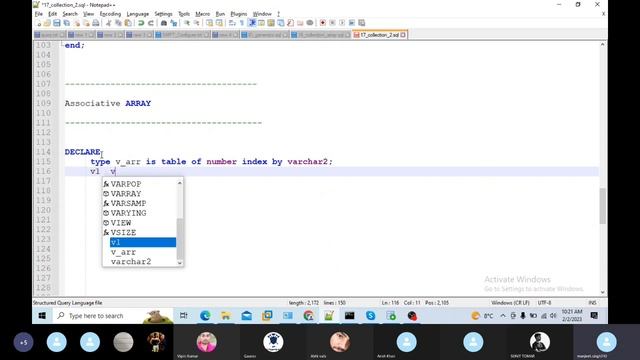The height and width of the screenshot is (360, 640).
Task: Open Microsoft Edge from the taskbar
Action: coord(205,316)
